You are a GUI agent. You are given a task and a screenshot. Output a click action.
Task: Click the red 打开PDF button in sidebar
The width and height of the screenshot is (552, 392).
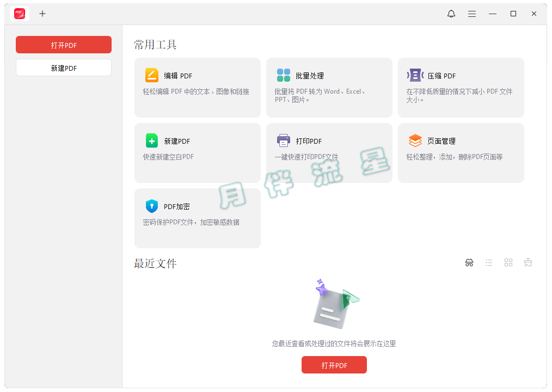point(64,45)
